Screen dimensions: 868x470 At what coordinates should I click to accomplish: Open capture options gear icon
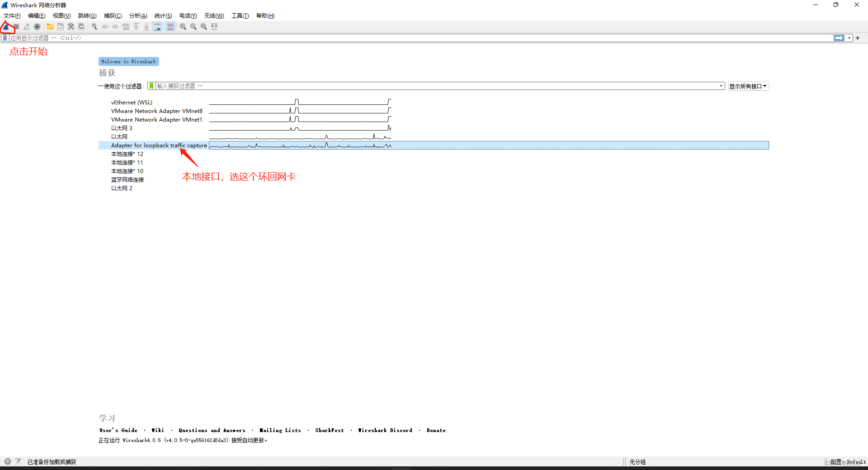coord(37,27)
